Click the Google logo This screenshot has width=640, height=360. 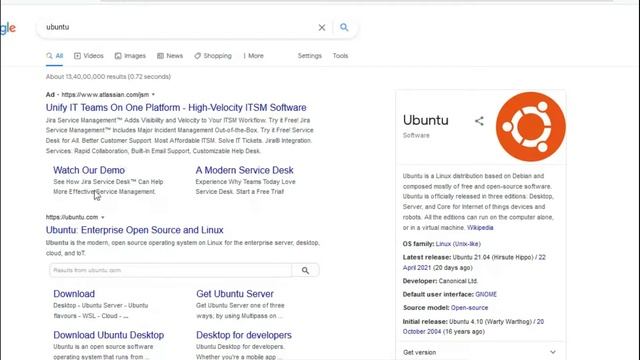pos(8,28)
